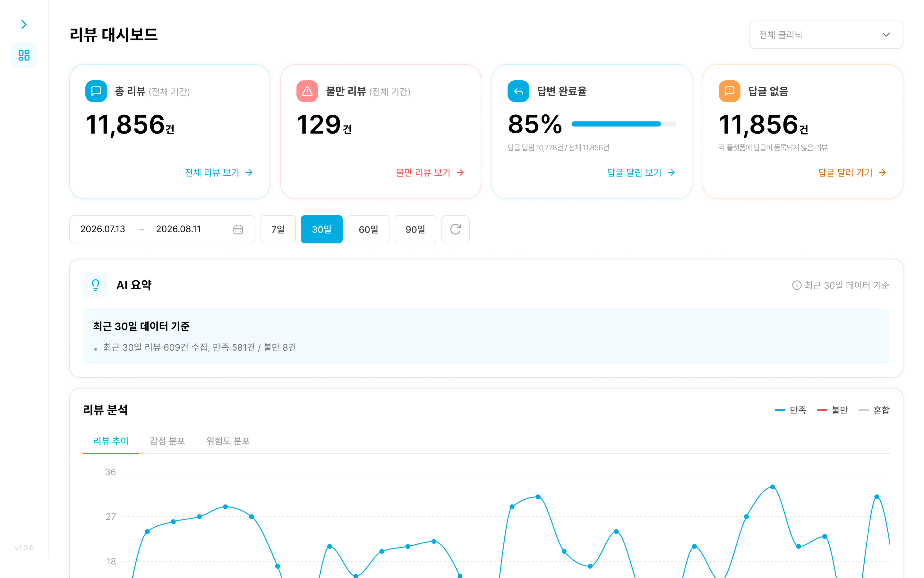Click the end date 2026.08.11 field
The image size is (924, 578).
pos(178,229)
